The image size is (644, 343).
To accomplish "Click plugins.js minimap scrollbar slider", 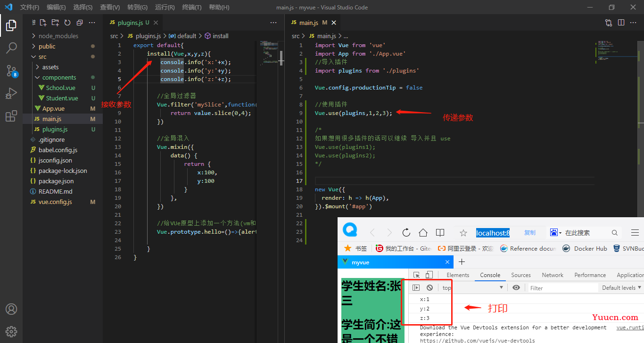I will coord(282,57).
